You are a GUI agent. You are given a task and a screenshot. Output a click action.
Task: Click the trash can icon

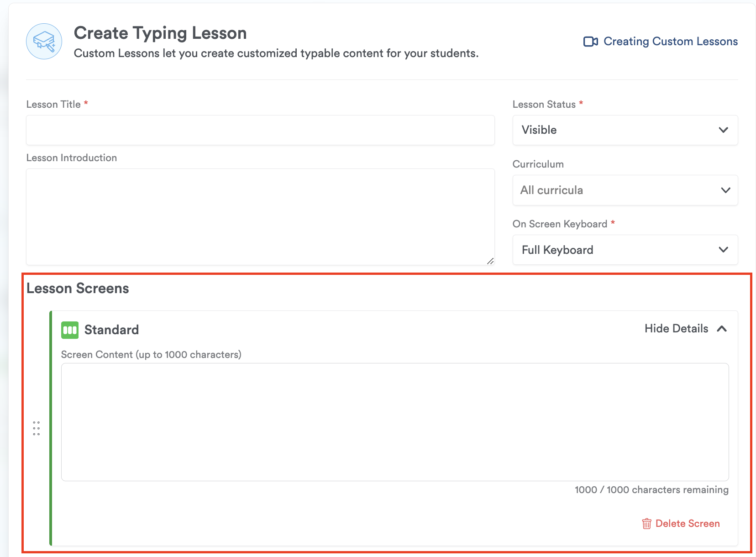coord(646,524)
